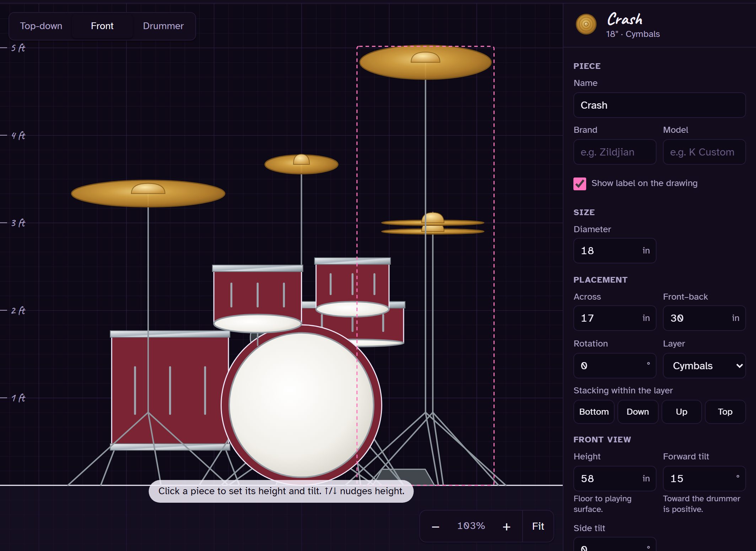Select the bass drum front head
This screenshot has width=756, height=551.
(301, 405)
